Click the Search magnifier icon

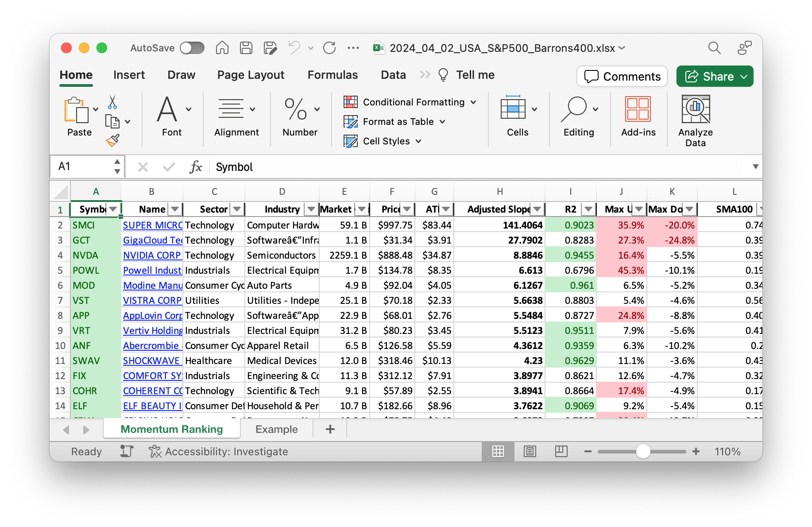coord(714,48)
